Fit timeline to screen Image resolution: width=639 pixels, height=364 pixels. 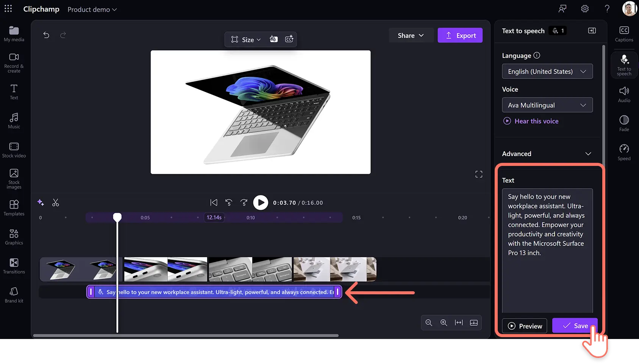[459, 323]
